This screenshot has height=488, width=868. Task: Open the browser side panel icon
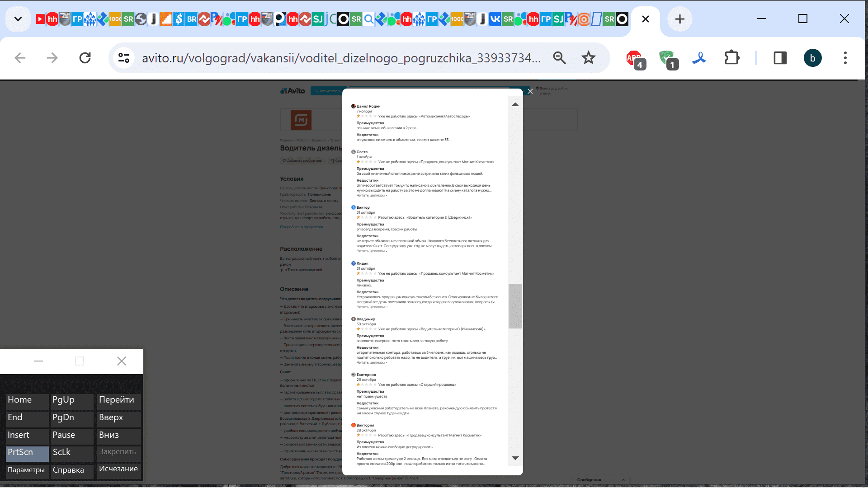[x=780, y=58]
